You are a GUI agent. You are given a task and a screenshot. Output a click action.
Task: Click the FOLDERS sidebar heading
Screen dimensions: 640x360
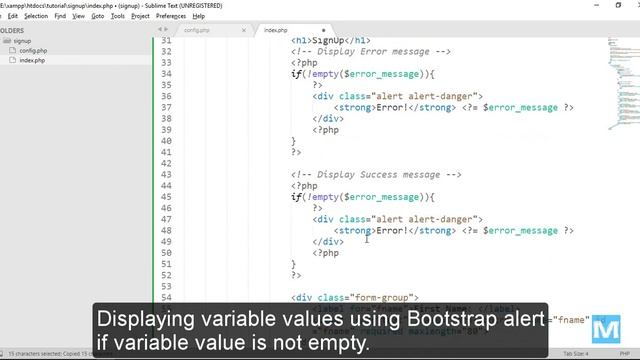tap(12, 31)
